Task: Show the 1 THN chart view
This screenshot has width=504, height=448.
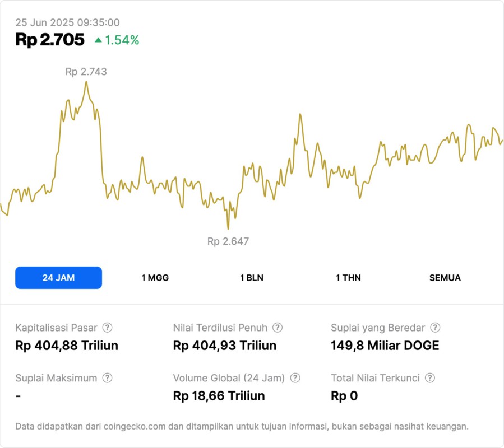Action: [x=348, y=278]
